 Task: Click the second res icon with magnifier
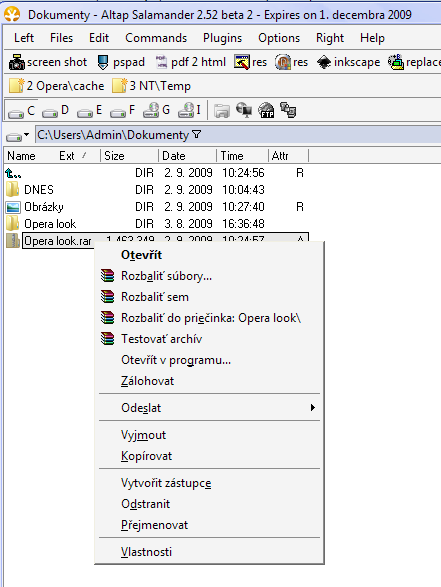(291, 62)
